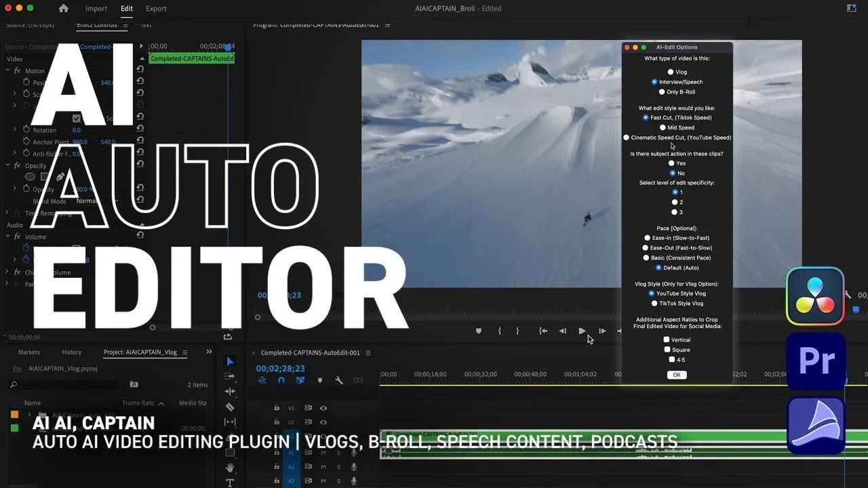
Task: Step back one frame in the Program monitor
Action: coord(562,331)
